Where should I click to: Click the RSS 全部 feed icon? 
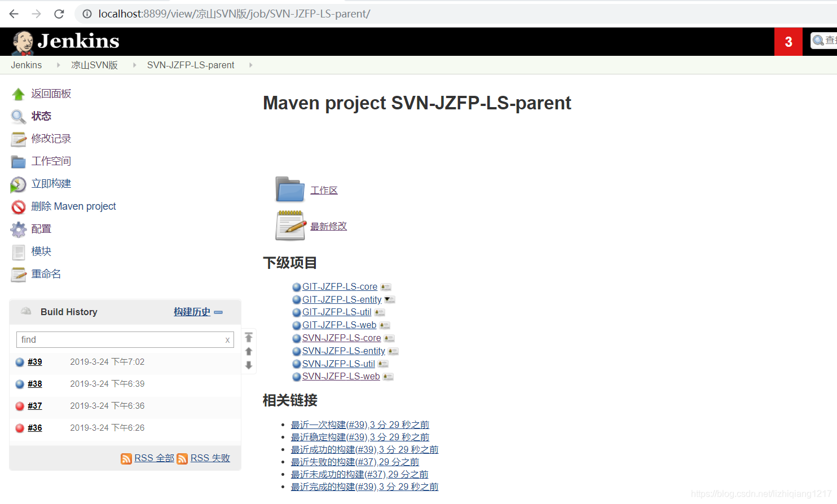pos(126,458)
